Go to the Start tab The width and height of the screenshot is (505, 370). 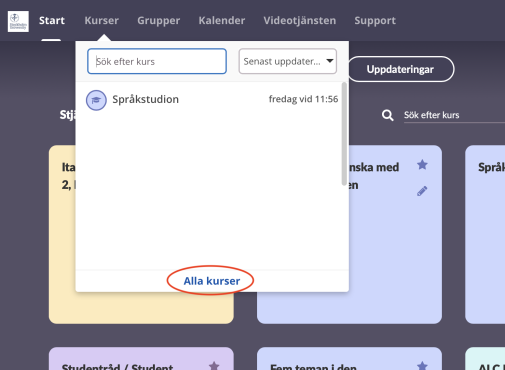coord(52,21)
